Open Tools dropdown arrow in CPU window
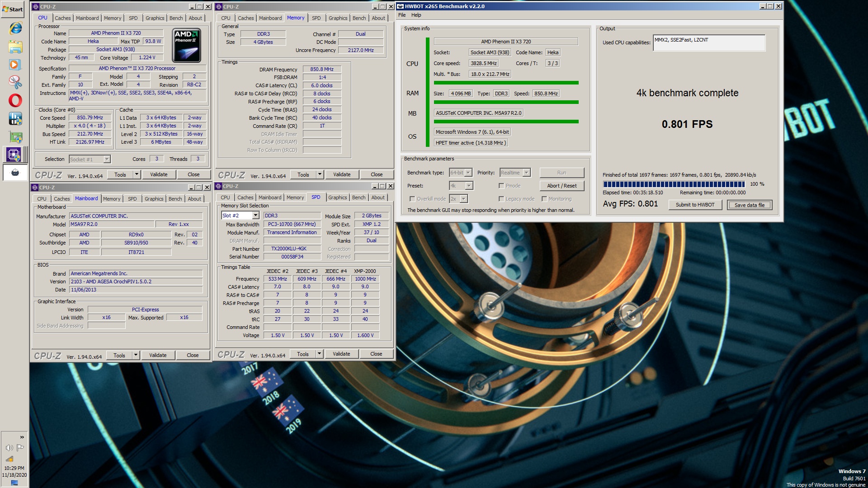The height and width of the screenshot is (488, 868). (137, 174)
